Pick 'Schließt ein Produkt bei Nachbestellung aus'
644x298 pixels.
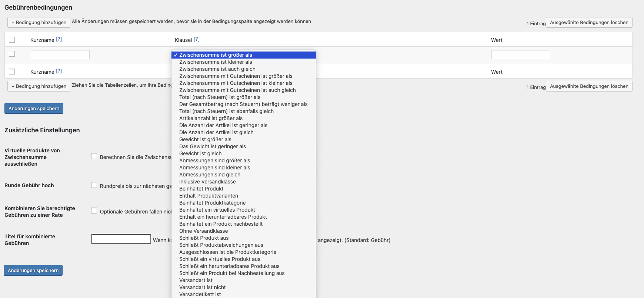(x=244, y=273)
